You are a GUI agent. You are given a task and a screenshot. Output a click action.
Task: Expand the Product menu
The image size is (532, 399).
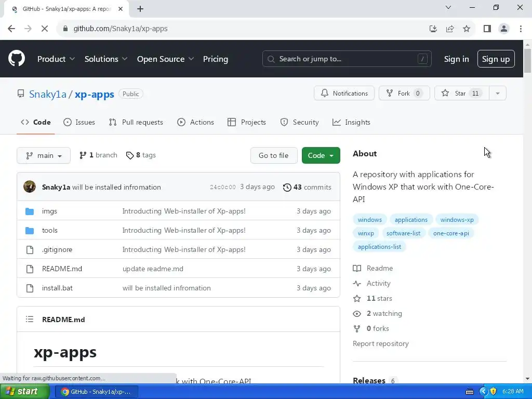coord(56,59)
